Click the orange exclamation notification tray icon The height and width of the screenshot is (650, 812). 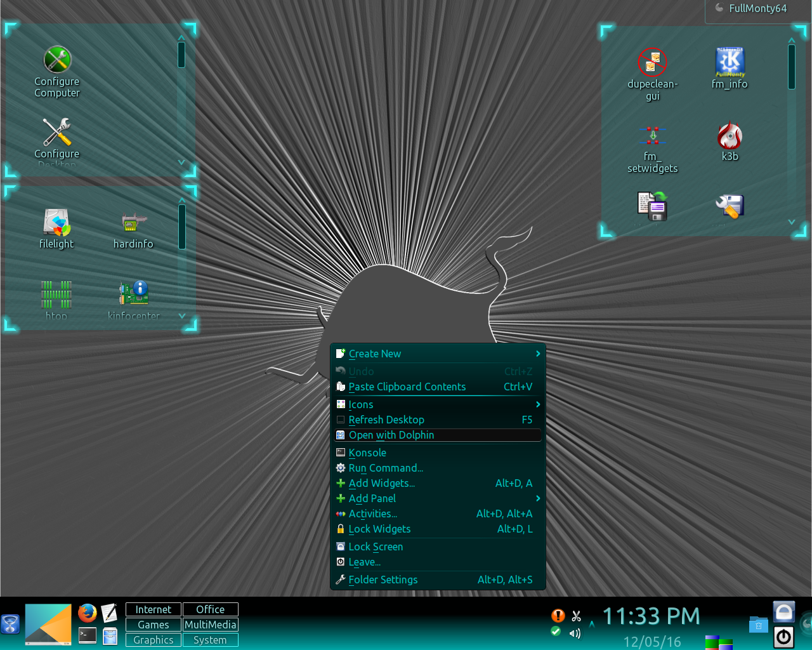click(x=558, y=616)
